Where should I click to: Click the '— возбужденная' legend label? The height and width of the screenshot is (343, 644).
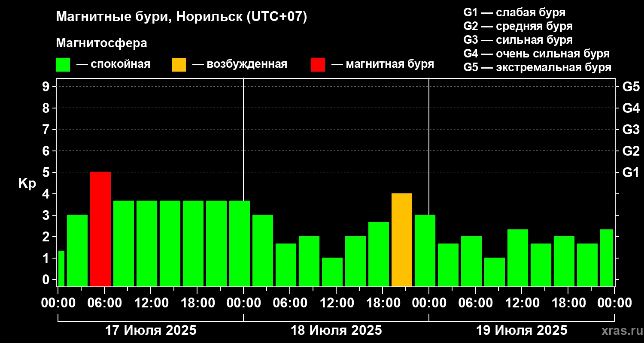240,64
